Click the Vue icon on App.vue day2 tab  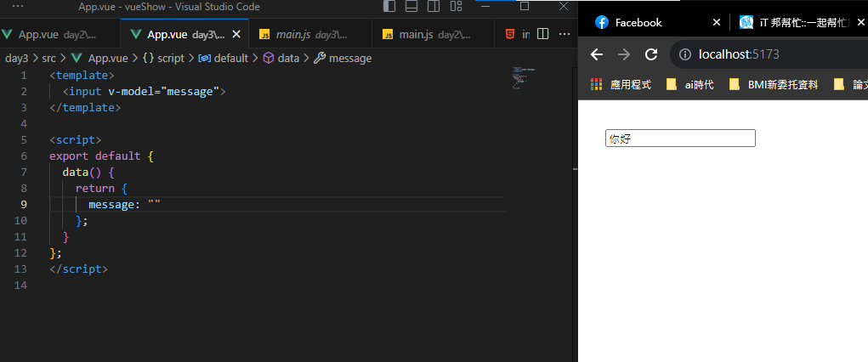(x=7, y=34)
